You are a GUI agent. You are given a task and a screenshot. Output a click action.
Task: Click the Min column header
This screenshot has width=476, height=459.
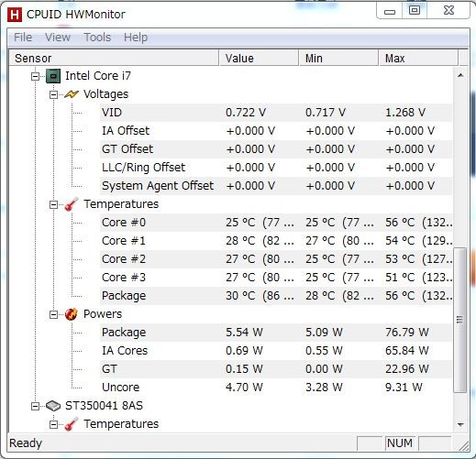click(x=338, y=58)
